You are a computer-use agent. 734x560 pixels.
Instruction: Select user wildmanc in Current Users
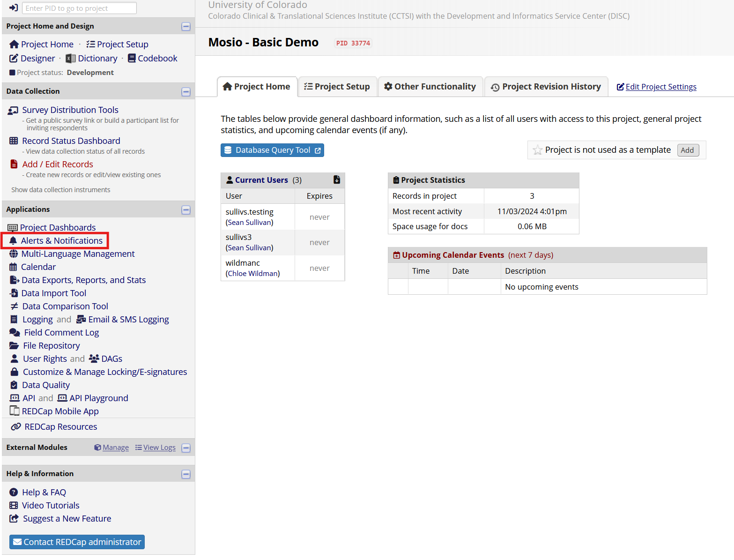pyautogui.click(x=243, y=263)
